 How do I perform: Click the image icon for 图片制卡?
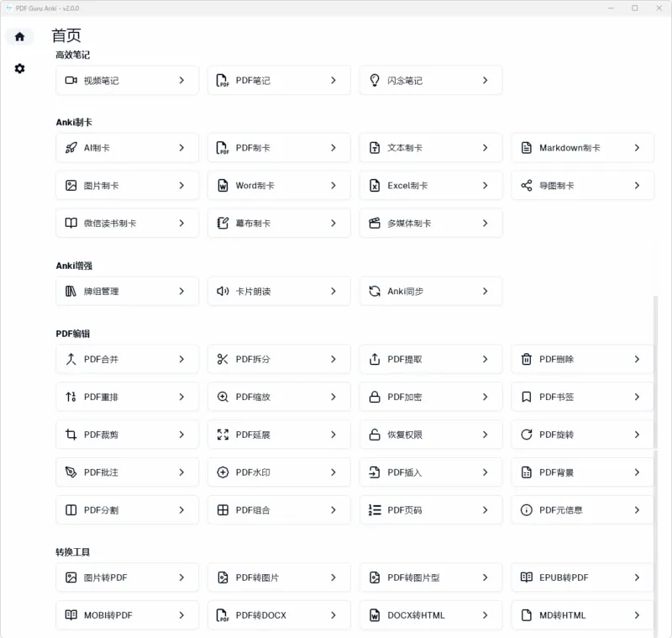[71, 186]
